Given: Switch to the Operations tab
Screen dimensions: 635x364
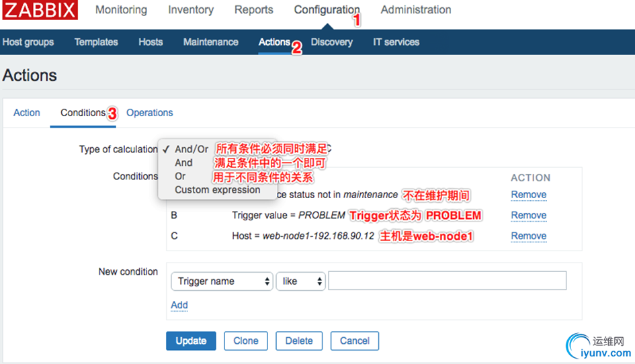Looking at the screenshot, I should point(149,113).
